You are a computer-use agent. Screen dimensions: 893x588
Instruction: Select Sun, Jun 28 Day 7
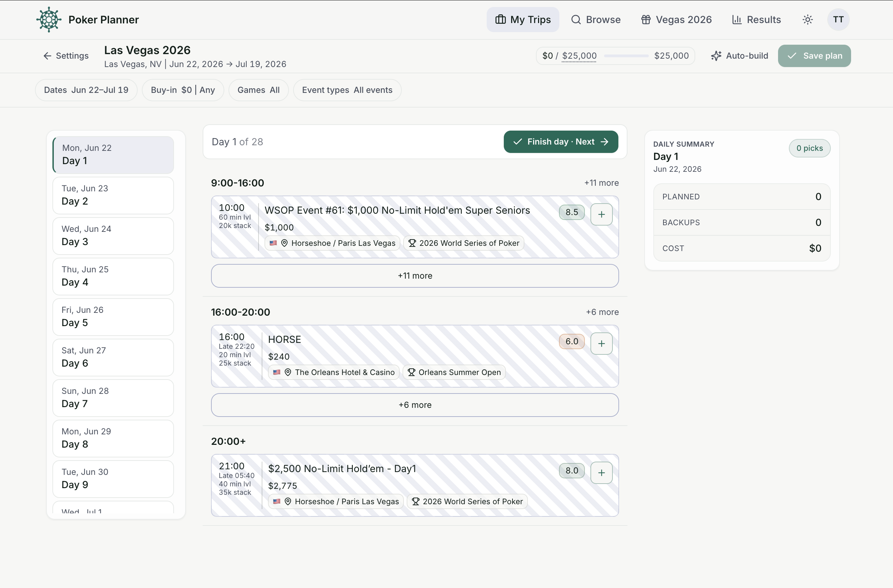113,398
